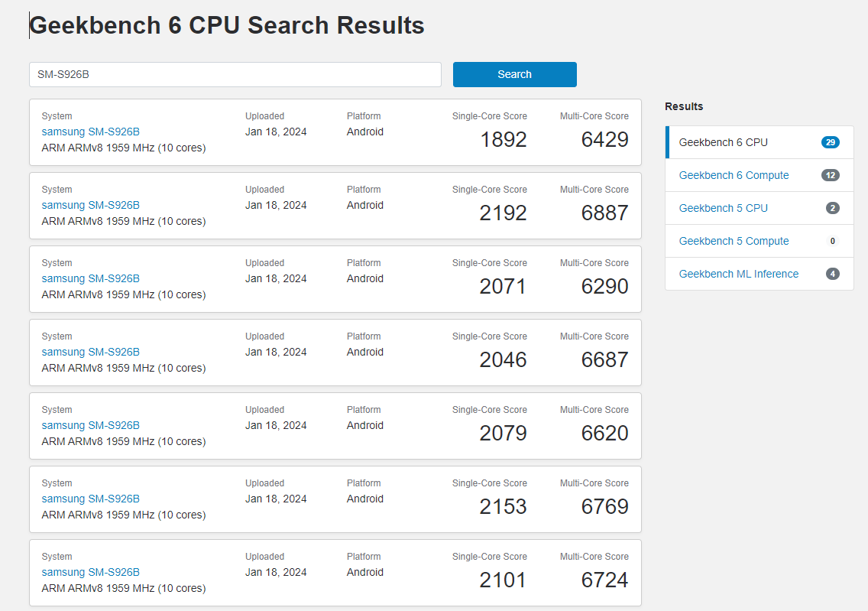Image resolution: width=868 pixels, height=611 pixels.
Task: Click the Geekbench 6 CPU Search Results heading
Action: [x=227, y=25]
